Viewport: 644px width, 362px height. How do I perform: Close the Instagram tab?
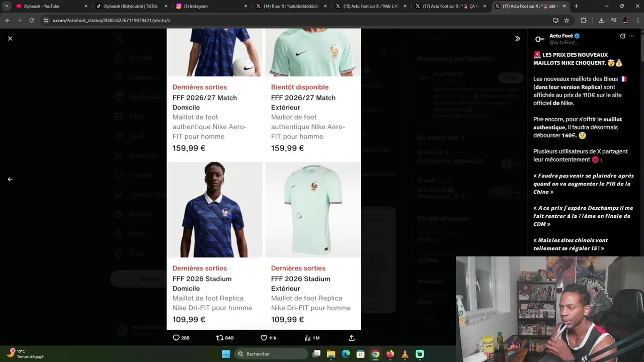246,6
